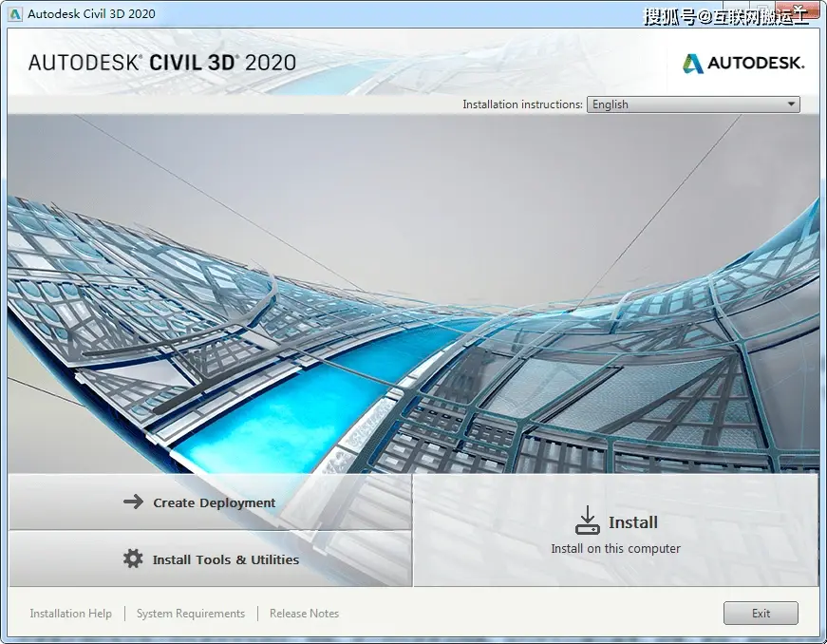Choose Create Deployment option

(210, 502)
